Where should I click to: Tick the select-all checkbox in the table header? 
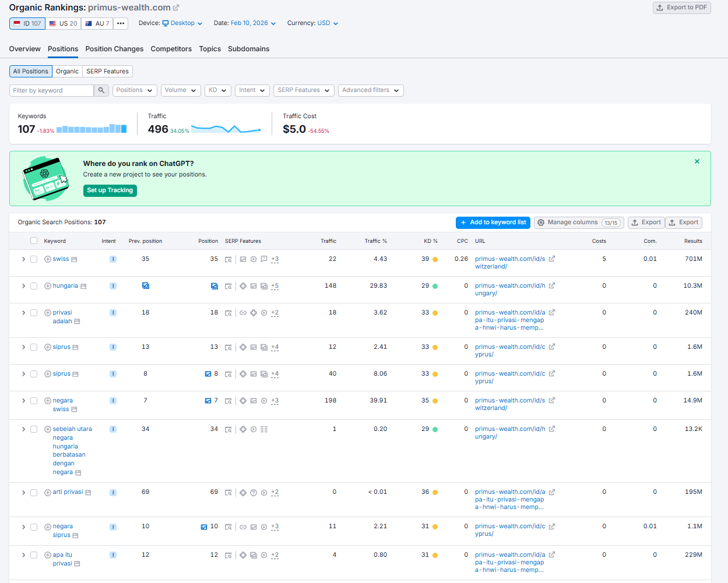point(34,241)
